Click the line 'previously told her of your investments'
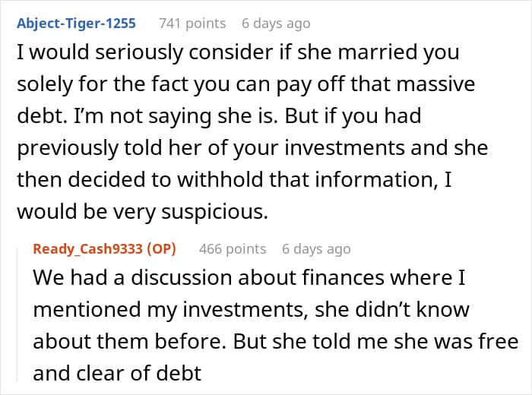 (x=252, y=148)
